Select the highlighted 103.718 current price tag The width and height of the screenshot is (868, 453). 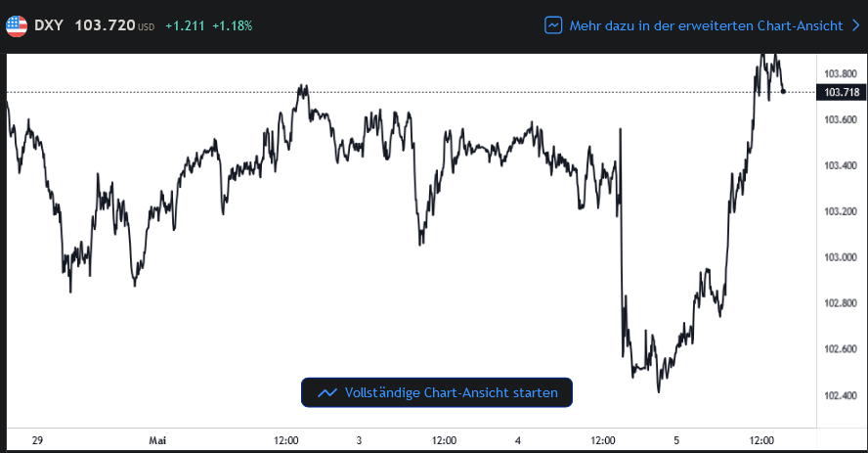pos(842,92)
